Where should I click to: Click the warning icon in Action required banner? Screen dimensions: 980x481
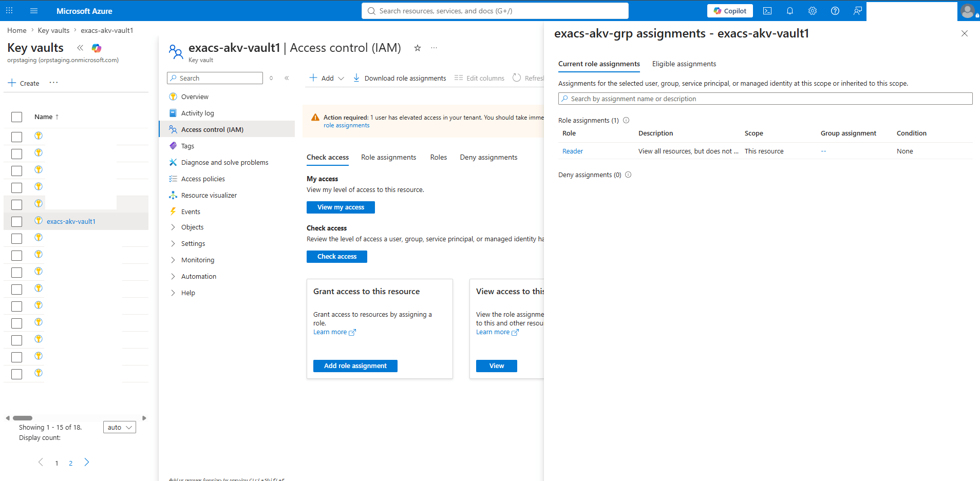click(x=315, y=118)
